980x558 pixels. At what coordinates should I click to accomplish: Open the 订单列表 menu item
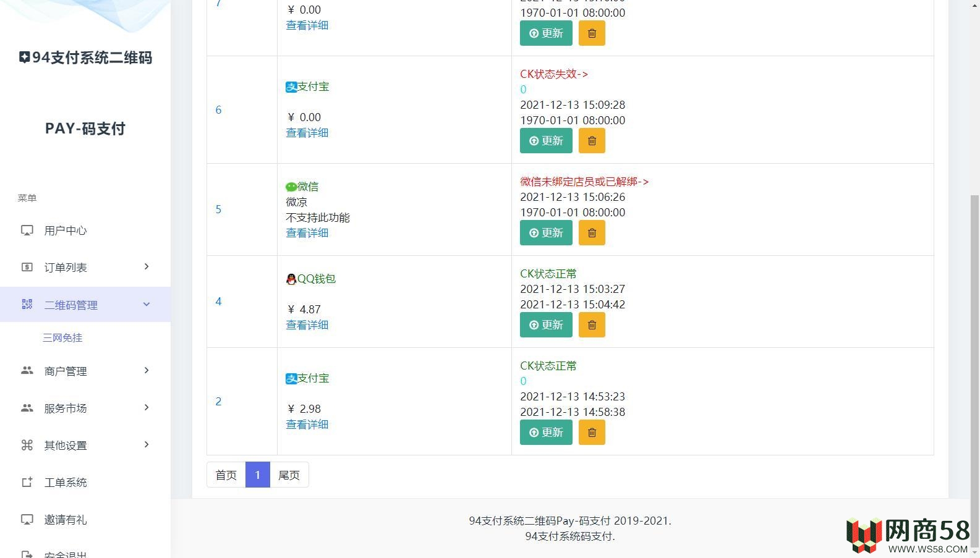[85, 267]
